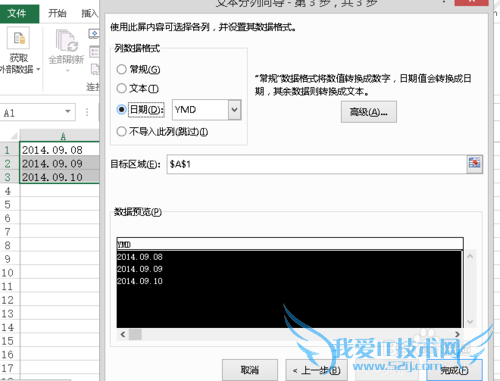500x381 pixels.
Task: Click the horizontal scrollbar thumb in preview
Action: click(x=135, y=334)
